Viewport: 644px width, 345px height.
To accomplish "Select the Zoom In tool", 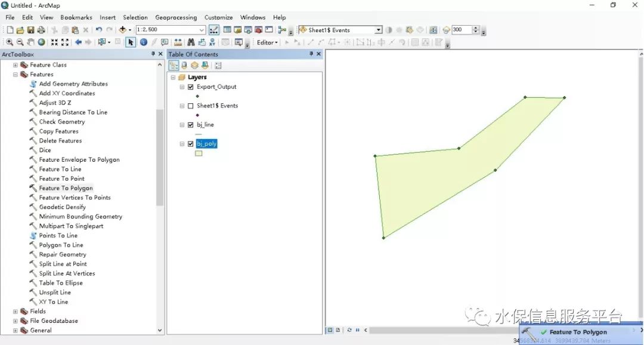I will [x=9, y=42].
